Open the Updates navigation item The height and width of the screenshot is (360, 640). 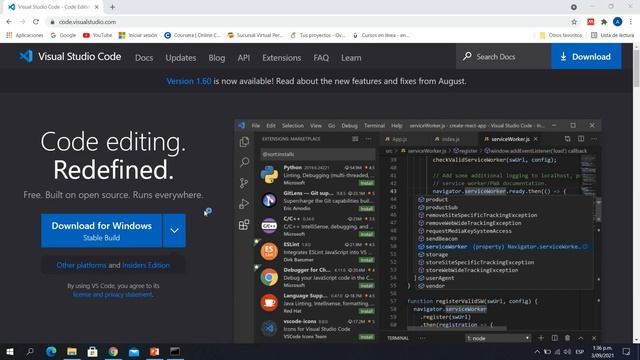click(x=181, y=58)
